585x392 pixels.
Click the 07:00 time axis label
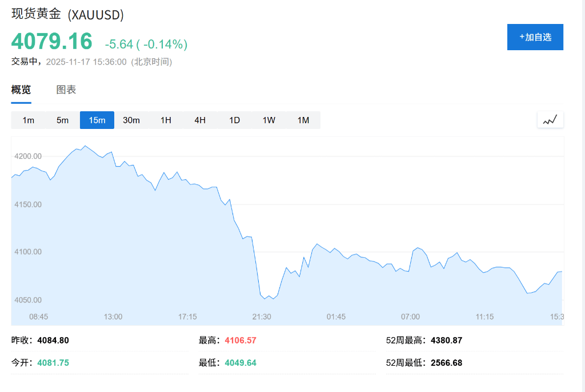point(410,317)
